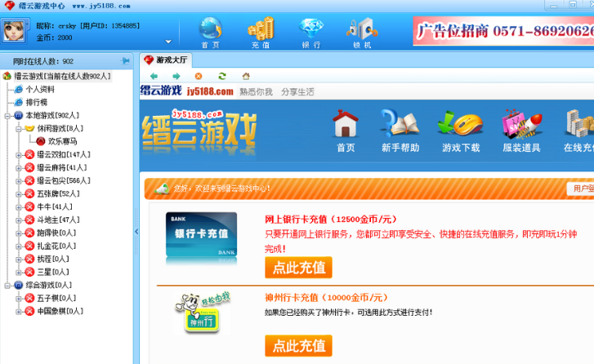Expand the 五张牌 node
The width and height of the screenshot is (594, 364).
point(19,194)
